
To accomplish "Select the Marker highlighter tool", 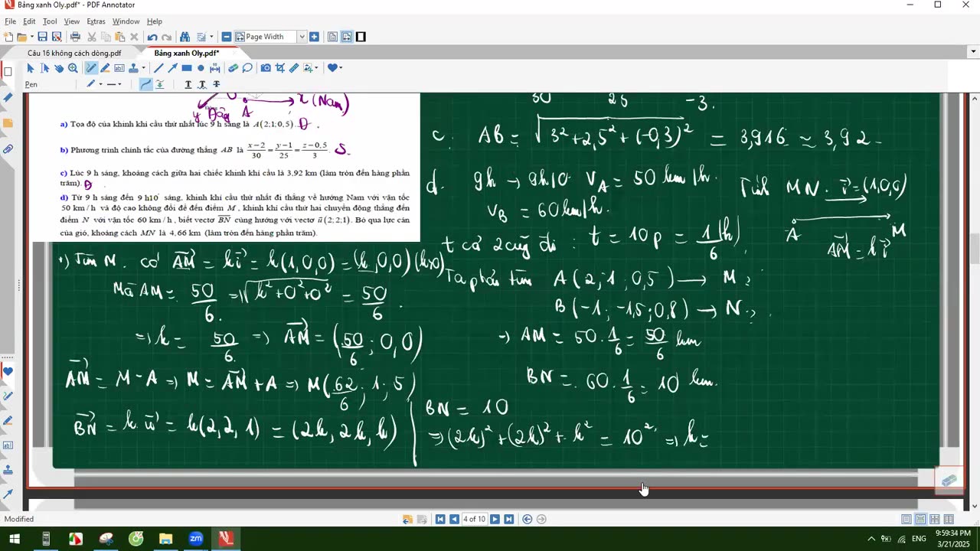I will coord(105,68).
